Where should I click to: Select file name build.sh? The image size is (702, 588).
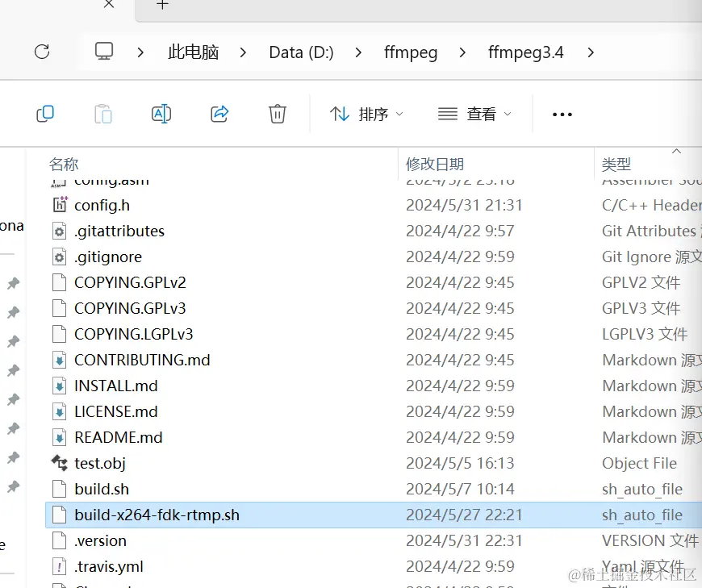pyautogui.click(x=102, y=490)
